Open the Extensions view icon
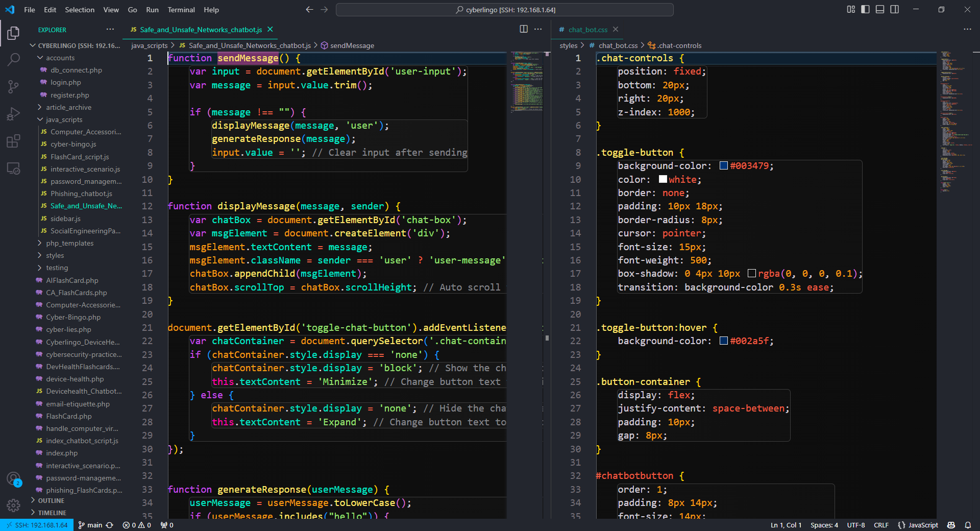Viewport: 980px width, 531px height. coord(13,141)
